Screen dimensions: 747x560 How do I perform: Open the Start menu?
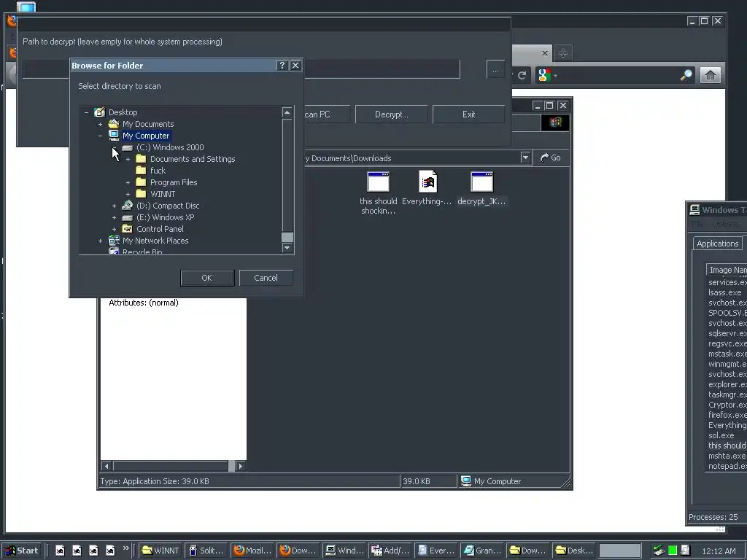coord(22,551)
